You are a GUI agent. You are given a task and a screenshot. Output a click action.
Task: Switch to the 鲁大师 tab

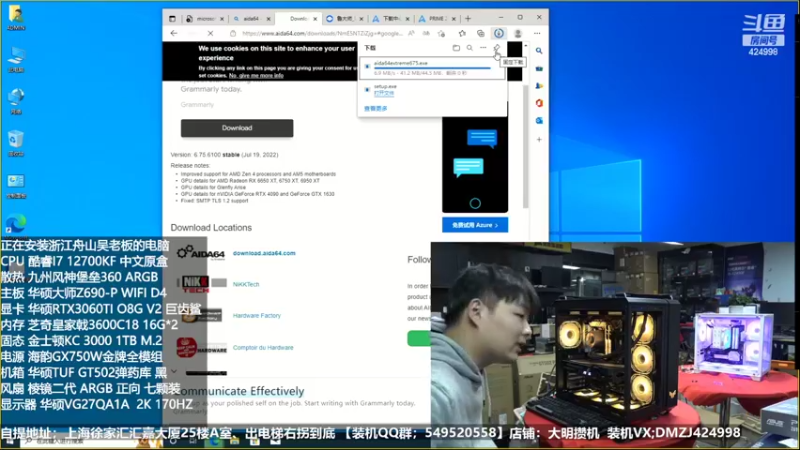click(344, 18)
